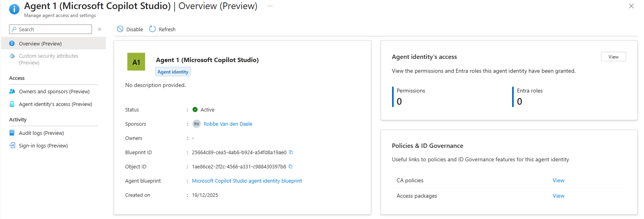Screen dimensions: 644x219
Task: Refresh the agent overview page
Action: tap(162, 29)
